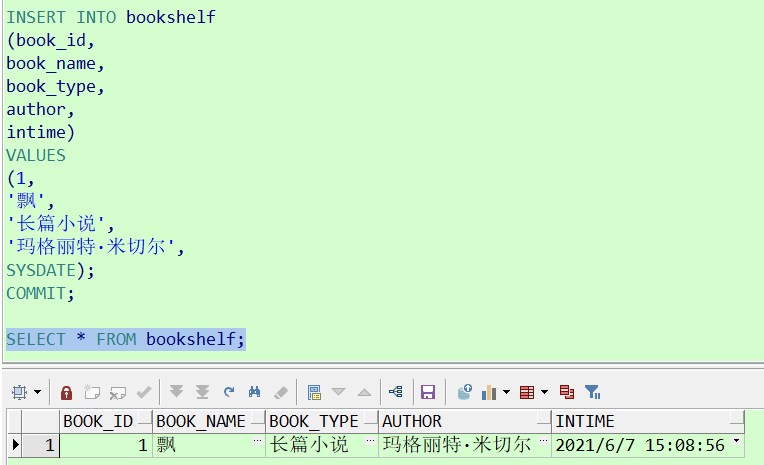The image size is (764, 465).
Task: Click the BOOK_ID cell with value 1
Action: (x=106, y=445)
